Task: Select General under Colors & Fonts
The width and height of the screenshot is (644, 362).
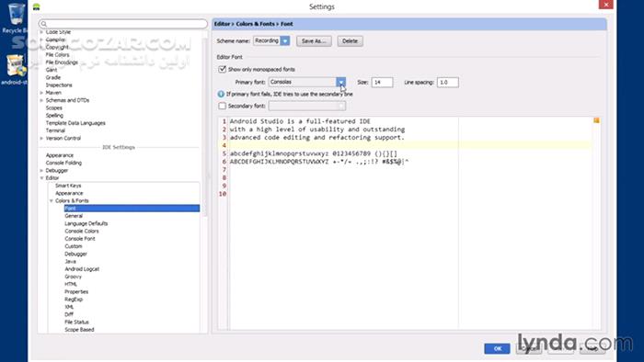Action: tap(74, 216)
